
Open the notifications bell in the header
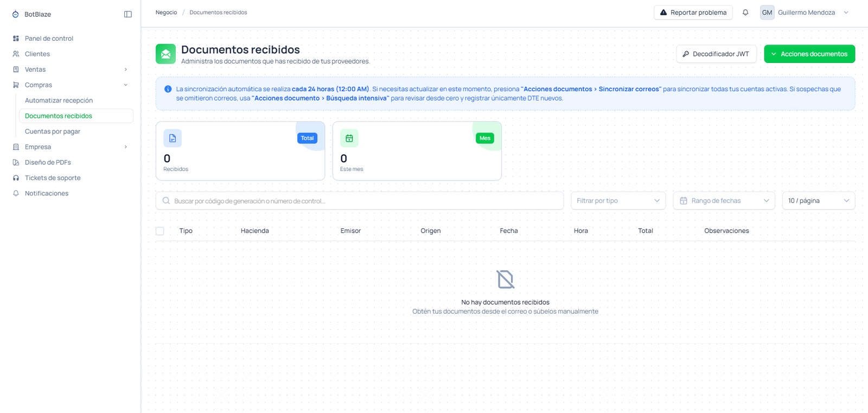point(745,12)
